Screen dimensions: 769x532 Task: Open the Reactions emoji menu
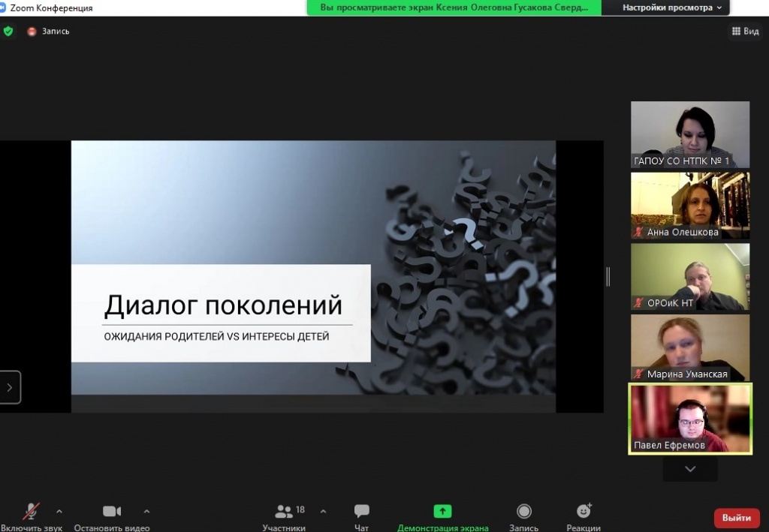[x=584, y=511]
